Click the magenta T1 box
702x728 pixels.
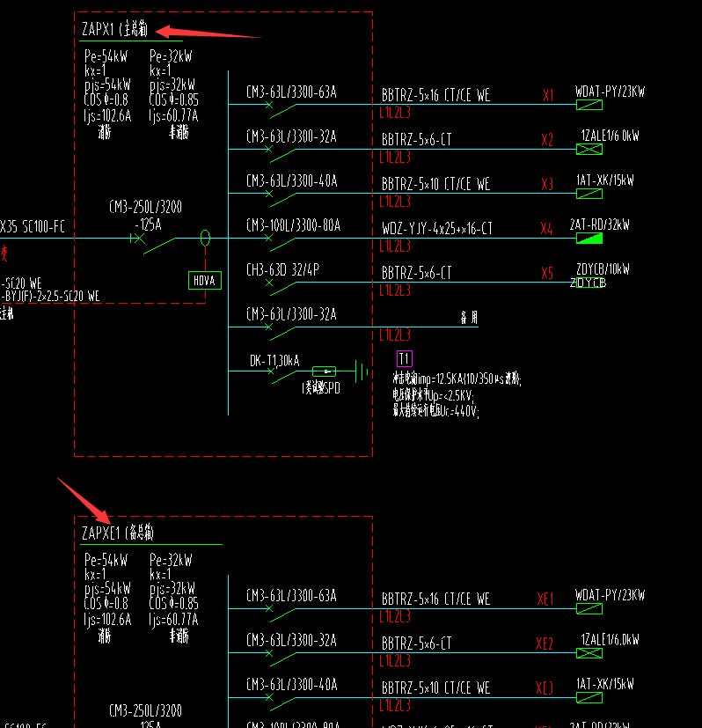(405, 358)
